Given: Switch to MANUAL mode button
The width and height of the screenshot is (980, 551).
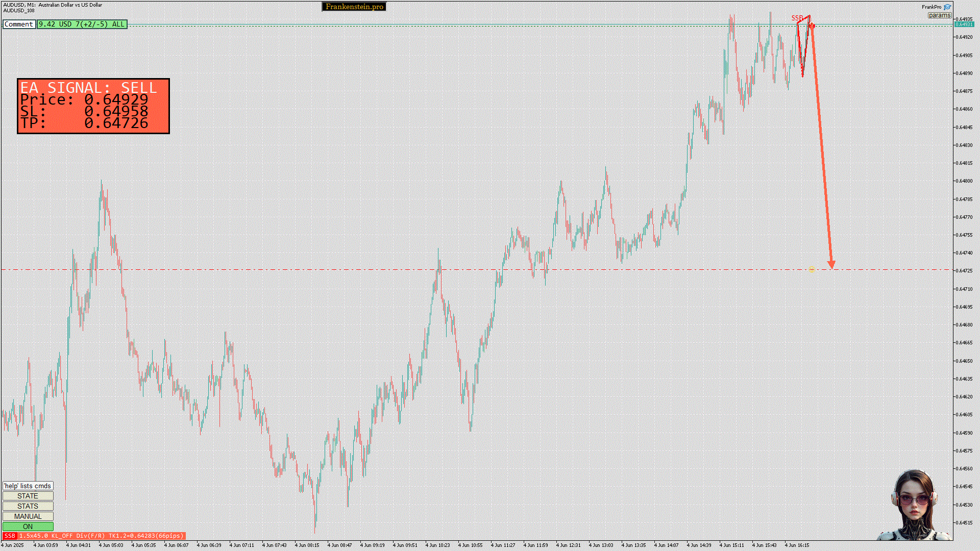Looking at the screenshot, I should [28, 516].
